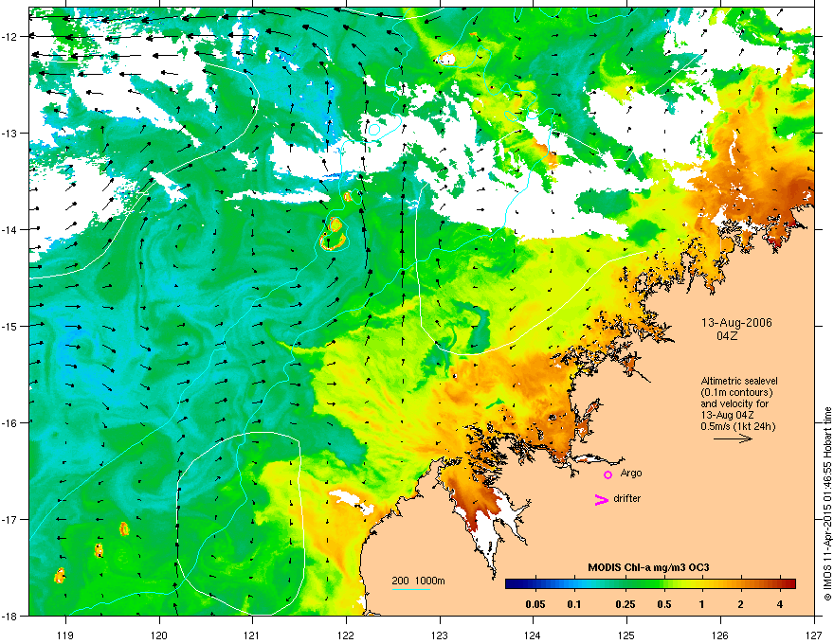Click the '0.5m/s (1kt 24h)' scale text
Viewport: 834px width, 644px height.
coord(738,426)
